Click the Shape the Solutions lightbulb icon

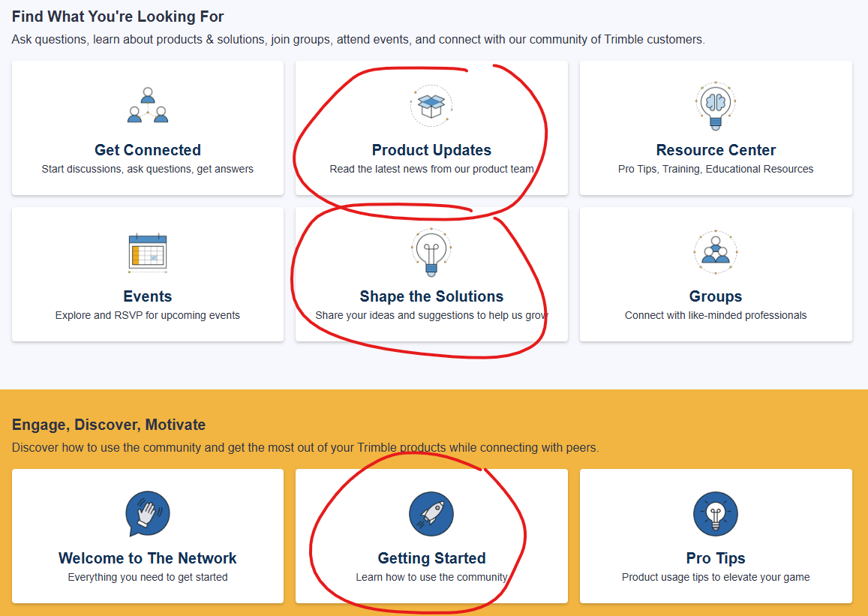click(x=431, y=251)
